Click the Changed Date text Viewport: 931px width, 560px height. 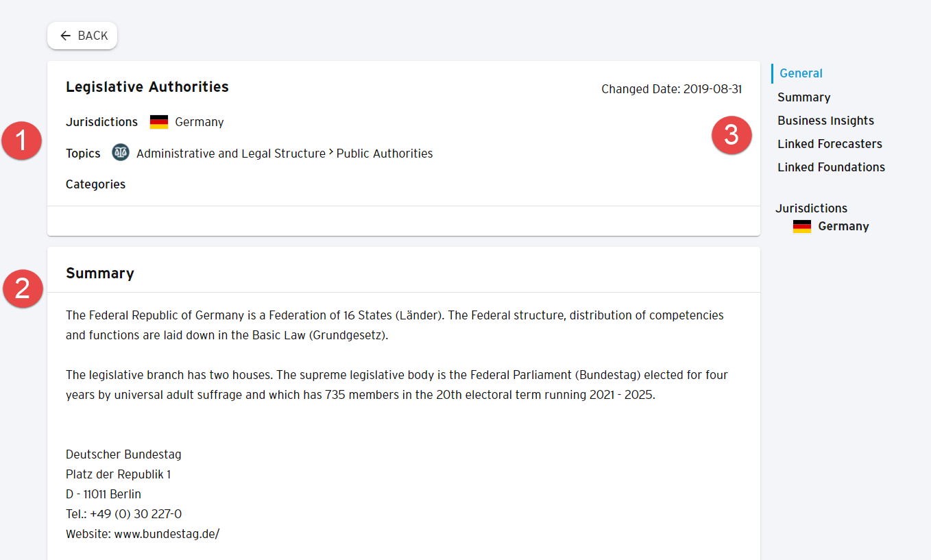coord(671,89)
